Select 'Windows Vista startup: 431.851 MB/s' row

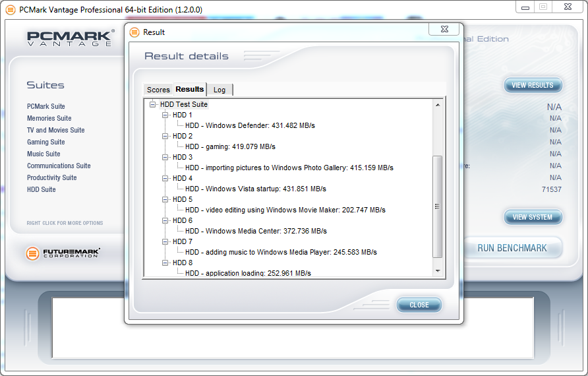click(x=256, y=189)
